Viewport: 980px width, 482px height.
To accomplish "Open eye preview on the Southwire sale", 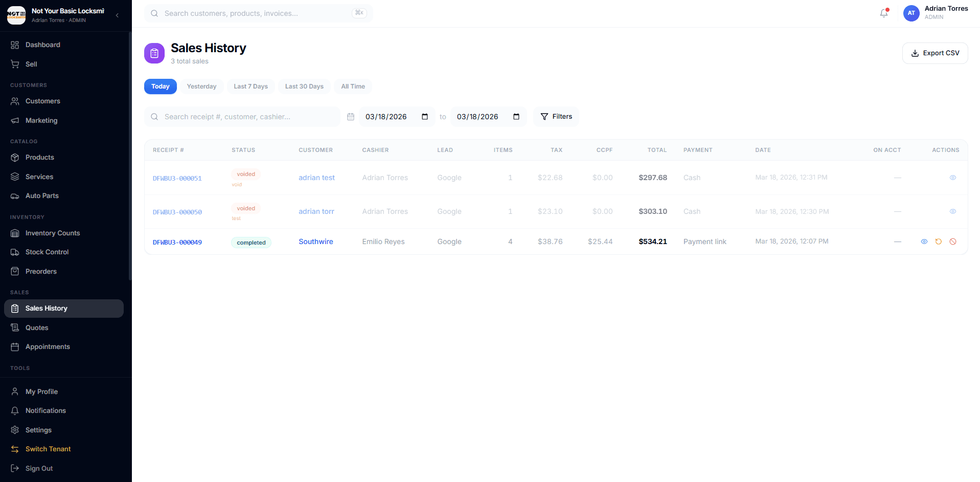I will tap(924, 241).
